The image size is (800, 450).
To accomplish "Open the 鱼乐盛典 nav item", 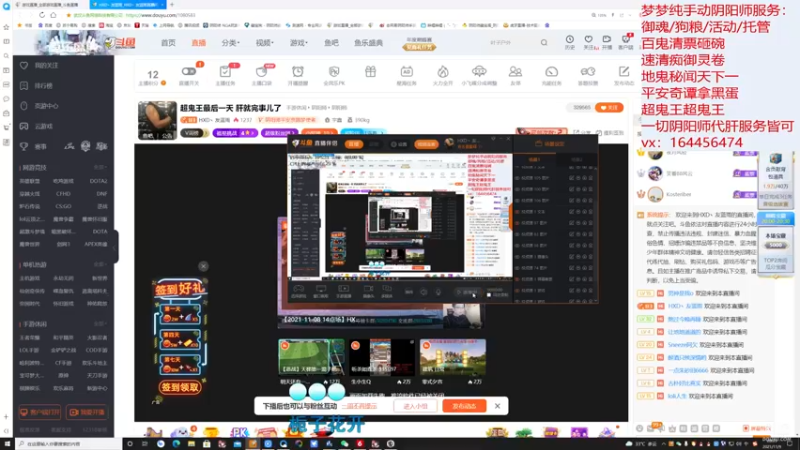I will (368, 43).
